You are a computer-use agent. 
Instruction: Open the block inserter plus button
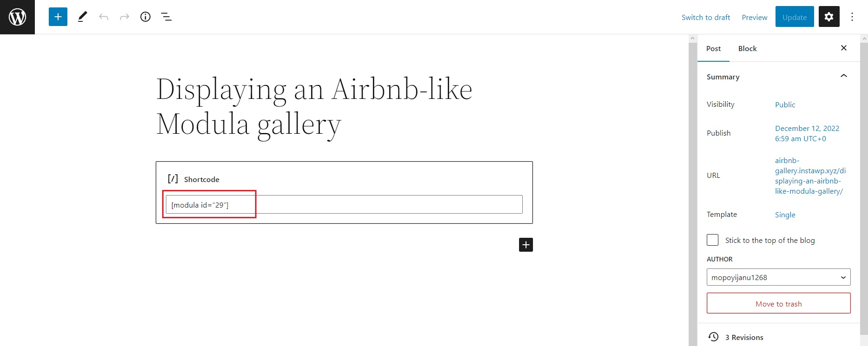(58, 17)
